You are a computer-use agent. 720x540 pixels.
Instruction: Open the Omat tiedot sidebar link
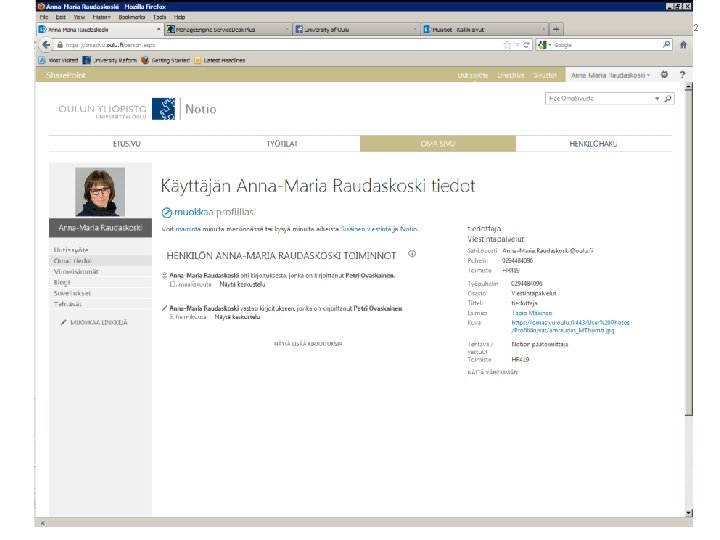click(73, 260)
